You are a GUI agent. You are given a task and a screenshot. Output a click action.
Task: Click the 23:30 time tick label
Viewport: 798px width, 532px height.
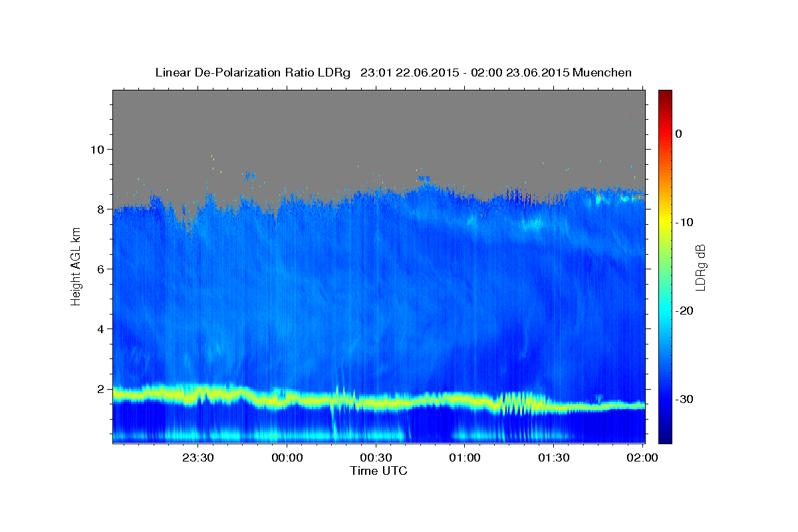tap(198, 458)
